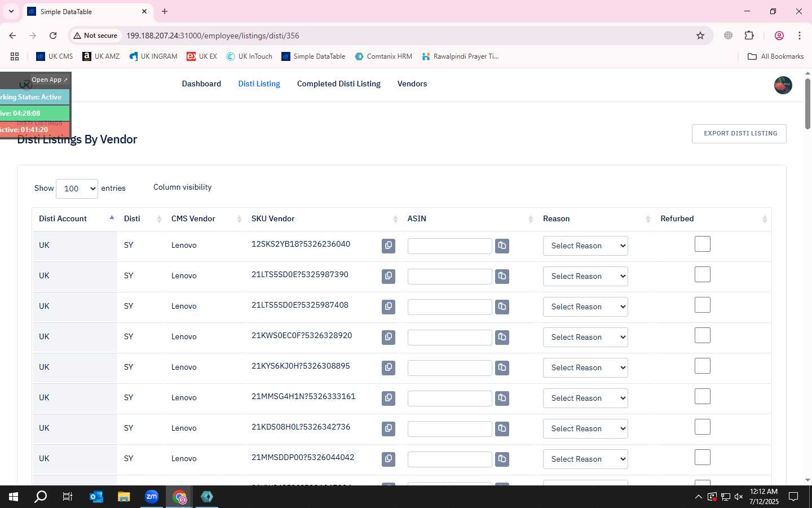Image resolution: width=812 pixels, height=508 pixels.
Task: Switch to the Simple DataTable browser tab
Action: [87, 11]
